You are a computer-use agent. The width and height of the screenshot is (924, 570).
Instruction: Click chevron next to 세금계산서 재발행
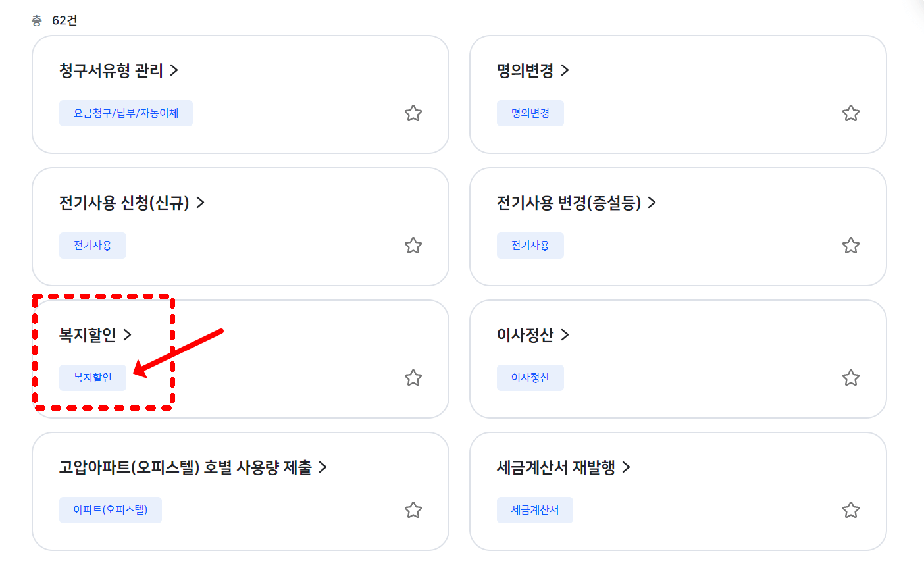[629, 467]
